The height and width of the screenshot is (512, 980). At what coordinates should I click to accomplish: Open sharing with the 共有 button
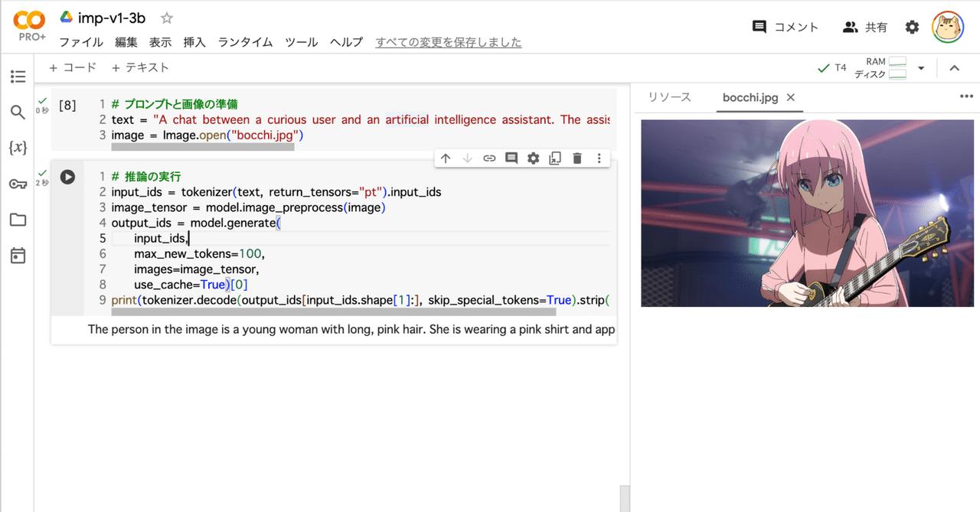(x=865, y=26)
